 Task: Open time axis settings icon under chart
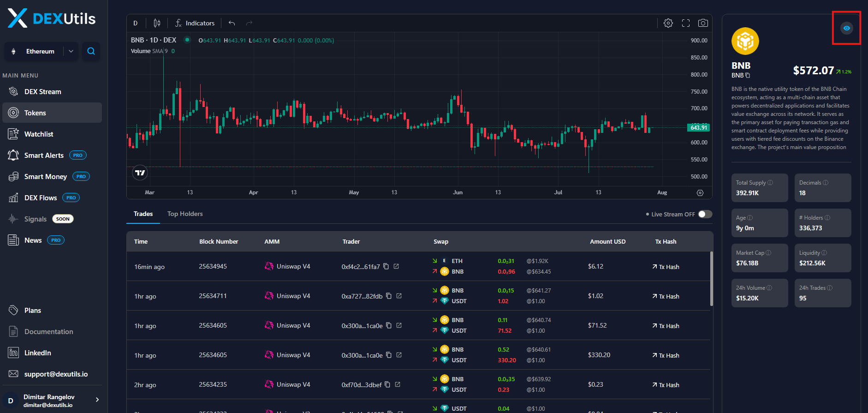click(x=700, y=193)
